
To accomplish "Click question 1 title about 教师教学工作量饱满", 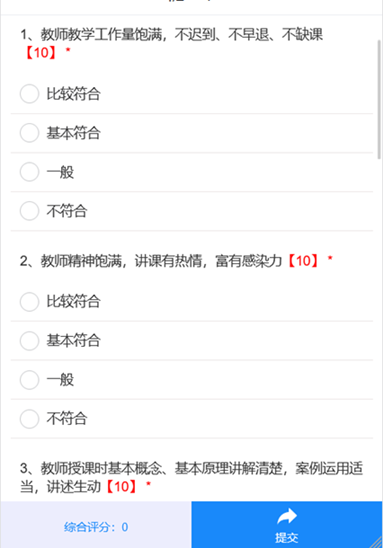I will point(171,35).
